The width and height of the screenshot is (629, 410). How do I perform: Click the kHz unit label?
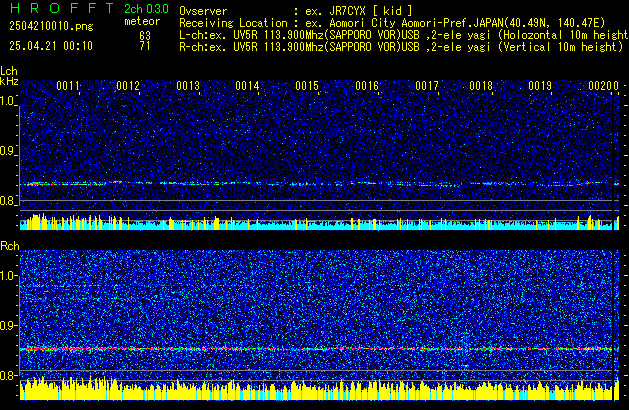(x=9, y=81)
